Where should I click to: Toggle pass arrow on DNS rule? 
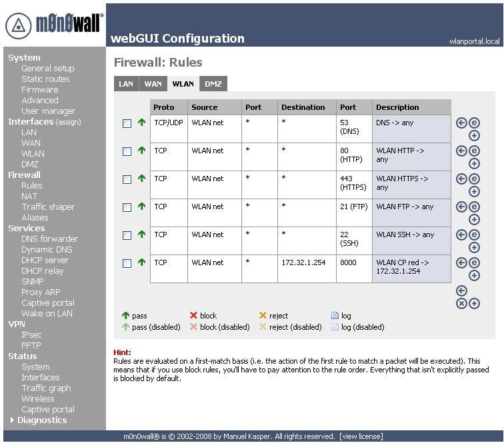coord(142,122)
